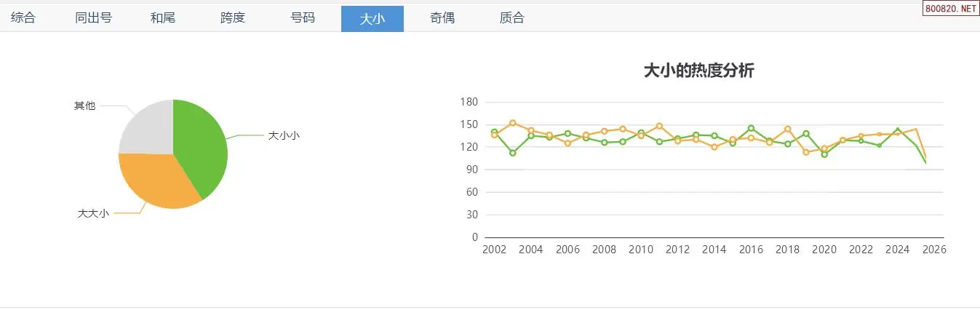Click the 2010 x-axis label
The image size is (980, 310).
[640, 250]
